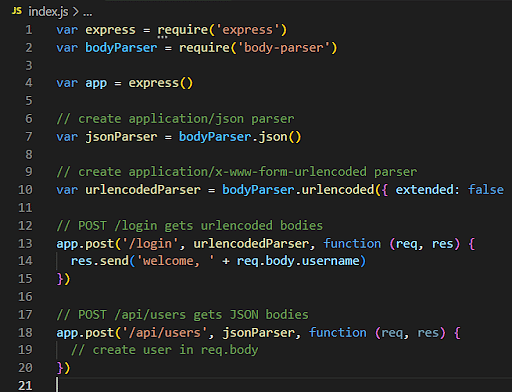512x392 pixels.
Task: Click the 'body-parser' string on line 2
Action: [283, 48]
